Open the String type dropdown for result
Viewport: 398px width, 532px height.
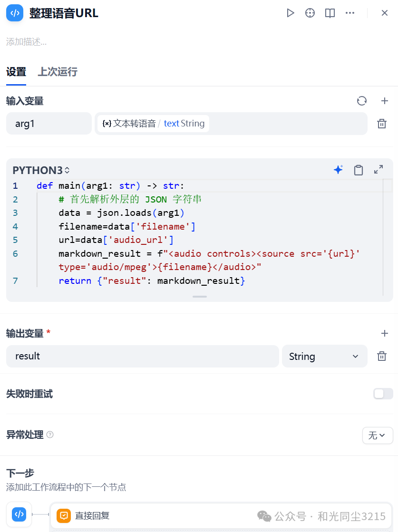324,356
